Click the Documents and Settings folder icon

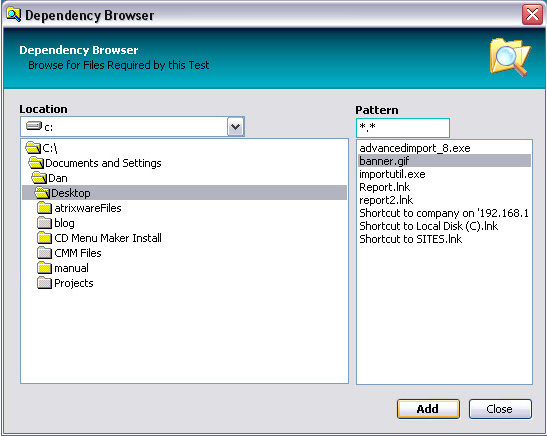[36, 163]
